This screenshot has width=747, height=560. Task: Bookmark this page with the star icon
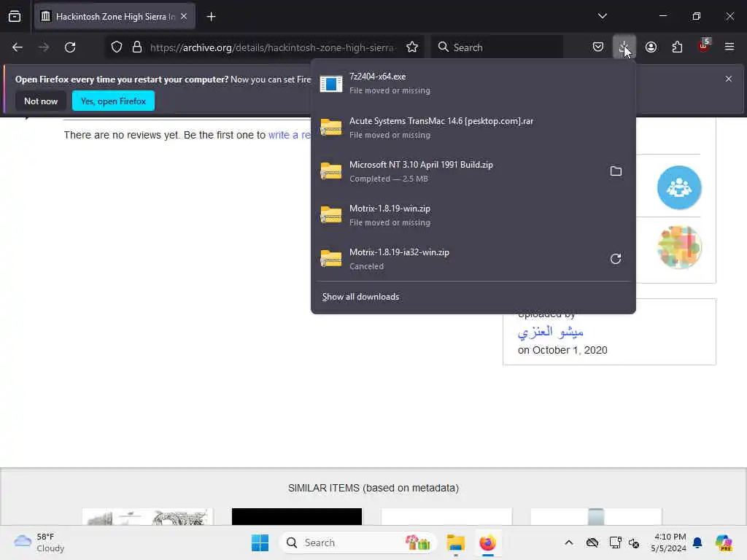(x=412, y=47)
